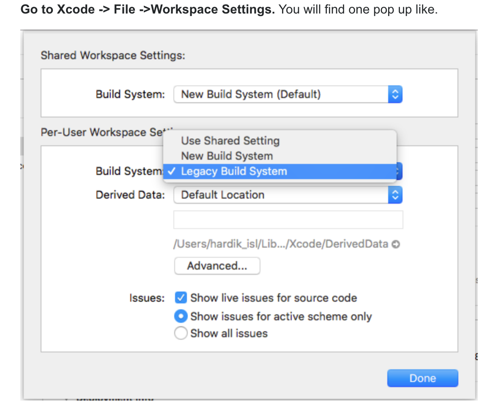Image resolution: width=504 pixels, height=420 pixels.
Task: Click the Derived Data: label
Action: click(x=130, y=195)
